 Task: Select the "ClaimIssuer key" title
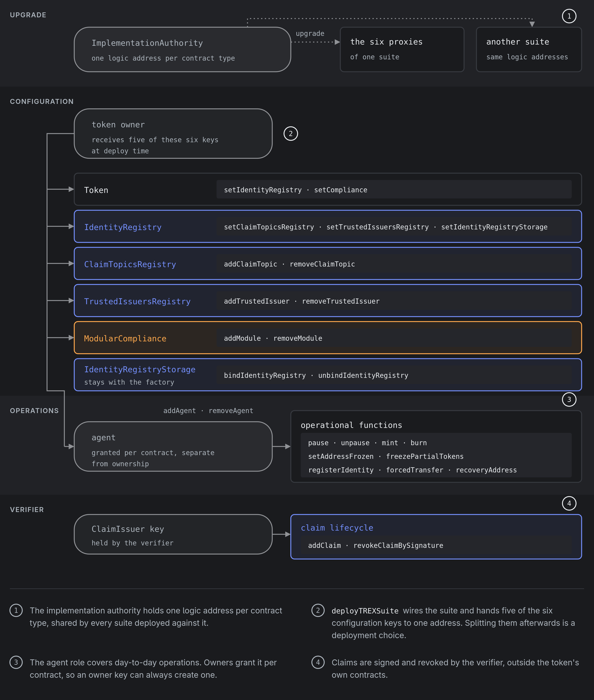(x=128, y=529)
